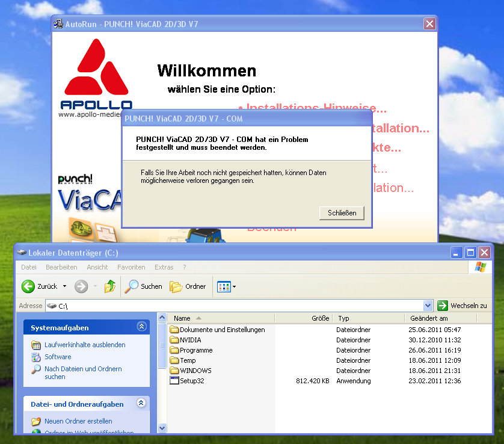
Task: Click the search magnifier icon in Systemaufgaben
Action: coord(36,369)
